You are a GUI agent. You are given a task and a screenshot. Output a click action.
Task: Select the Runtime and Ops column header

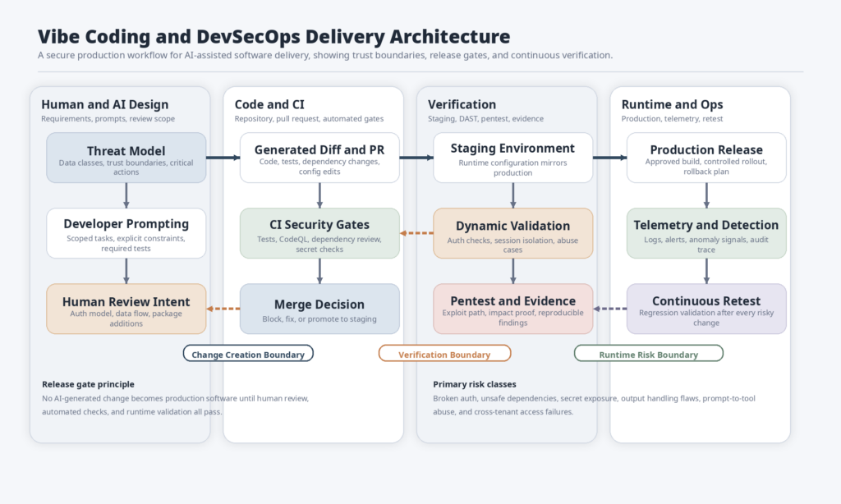click(672, 104)
